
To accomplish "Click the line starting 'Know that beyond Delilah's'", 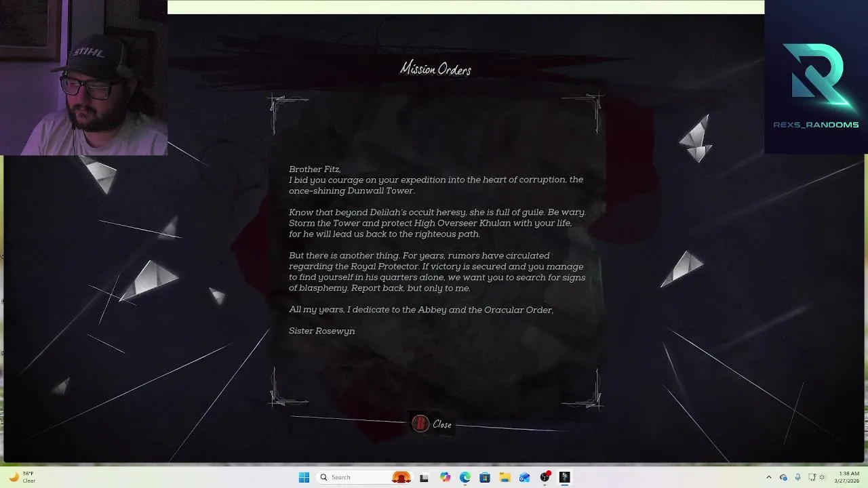I will (437, 212).
